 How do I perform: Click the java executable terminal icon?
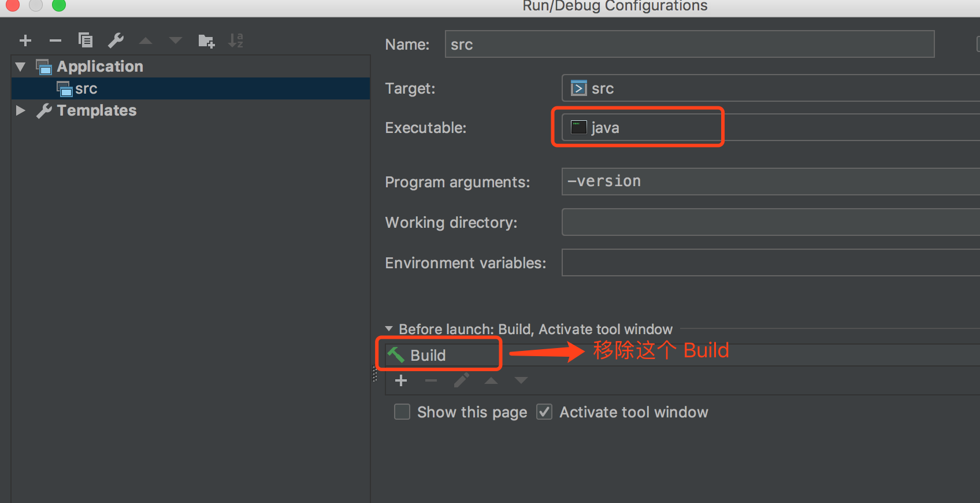coord(578,127)
